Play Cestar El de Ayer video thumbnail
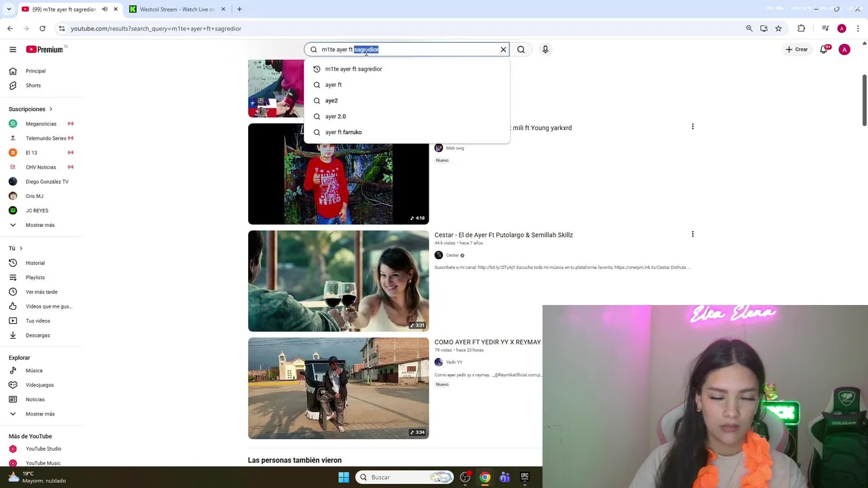This screenshot has width=868, height=488. coord(338,281)
